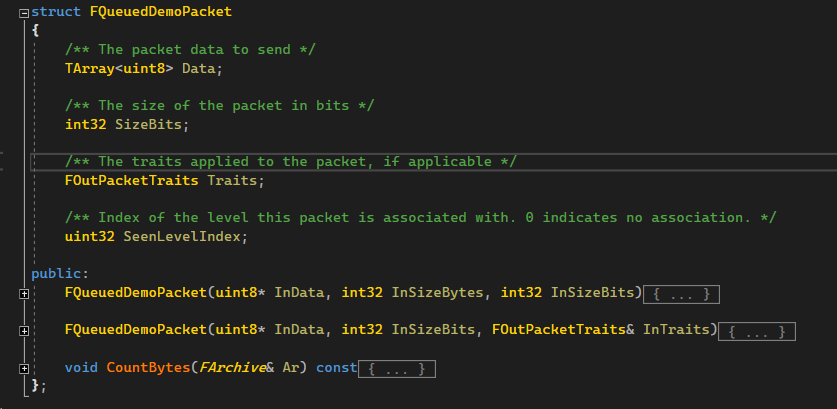Expand the InTraits constructor using gutter plus

point(23,330)
